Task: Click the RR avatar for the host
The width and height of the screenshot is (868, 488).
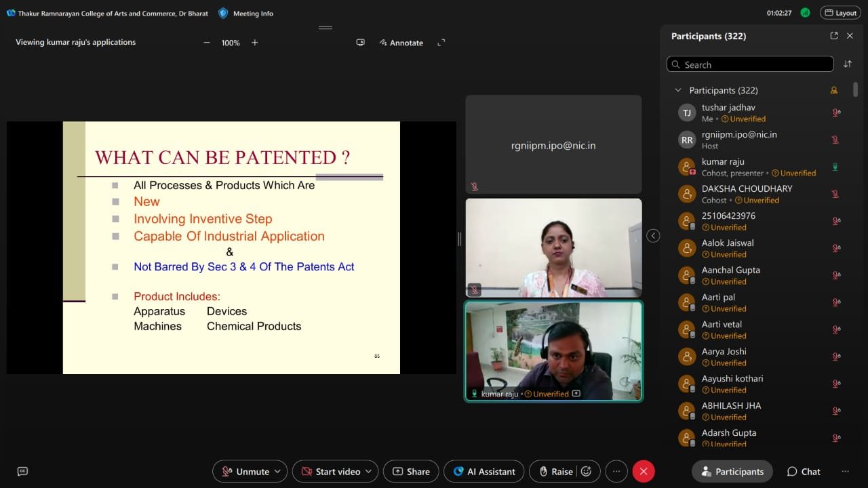Action: coord(687,140)
